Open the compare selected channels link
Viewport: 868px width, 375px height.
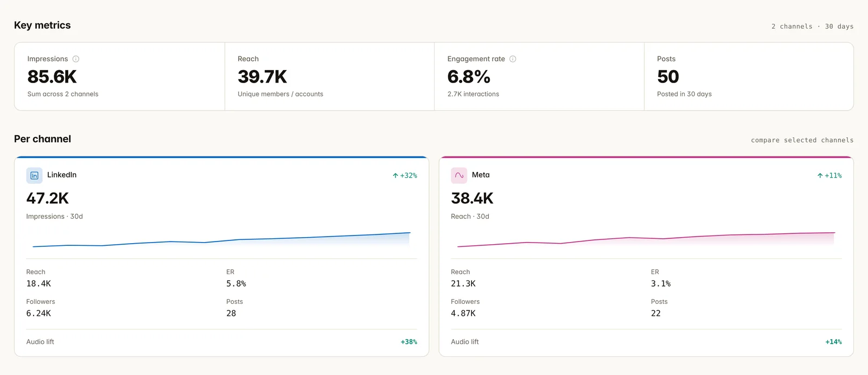click(802, 140)
